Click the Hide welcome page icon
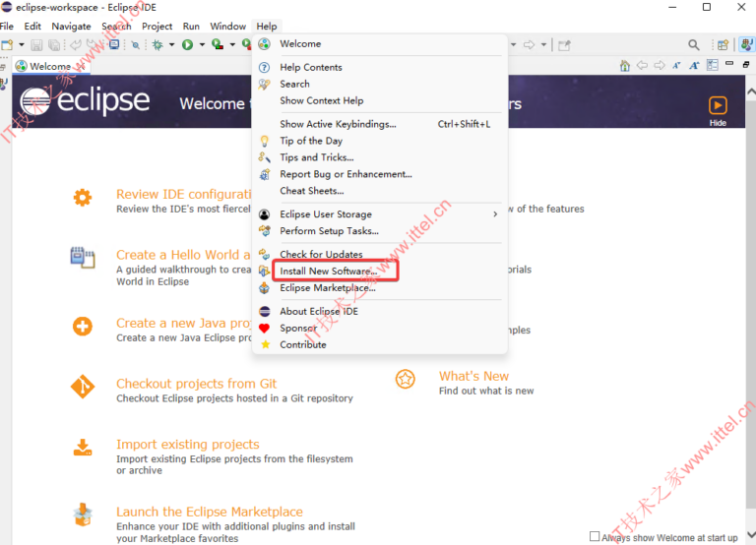Image resolution: width=756 pixels, height=545 pixels. click(718, 105)
